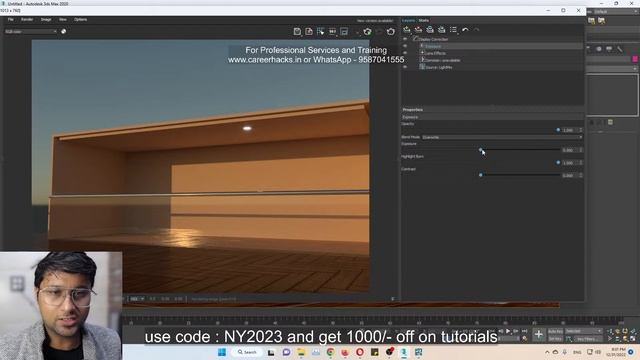Open the dropdown in the frame buffer status bar
640x360 pixels.
point(137,299)
